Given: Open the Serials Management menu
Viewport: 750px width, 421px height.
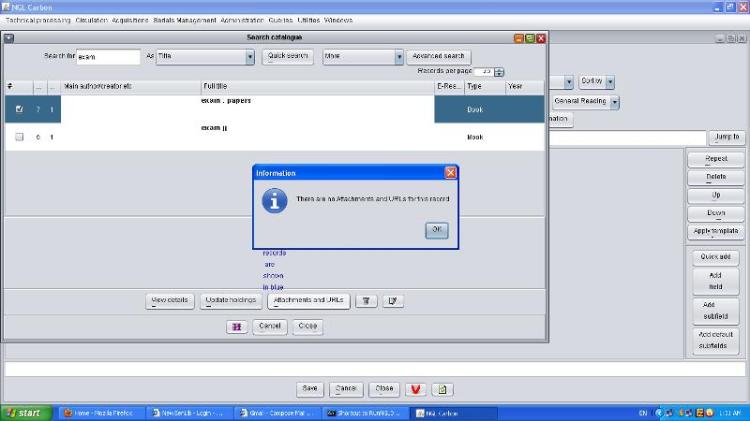Looking at the screenshot, I should pyautogui.click(x=184, y=20).
